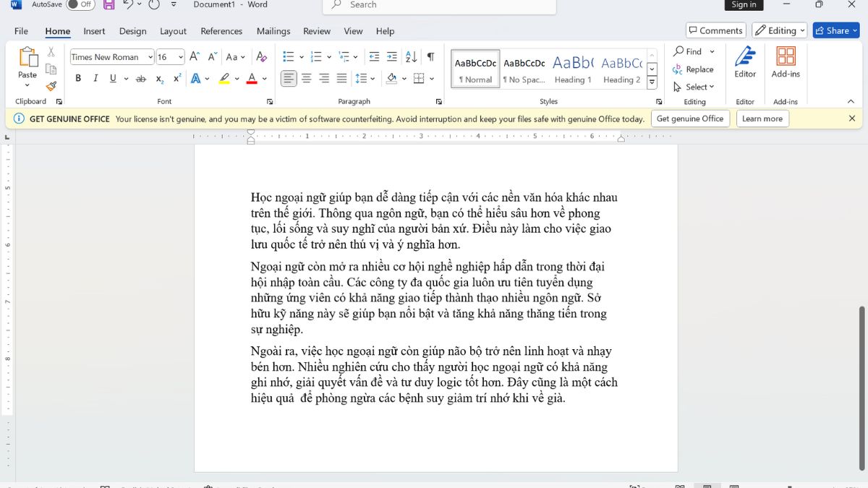Align paragraph text to the right
This screenshot has width=868, height=488.
pos(324,78)
